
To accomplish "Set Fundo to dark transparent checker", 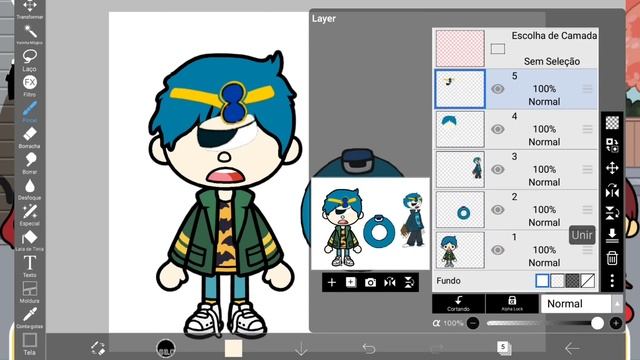I will [x=572, y=281].
